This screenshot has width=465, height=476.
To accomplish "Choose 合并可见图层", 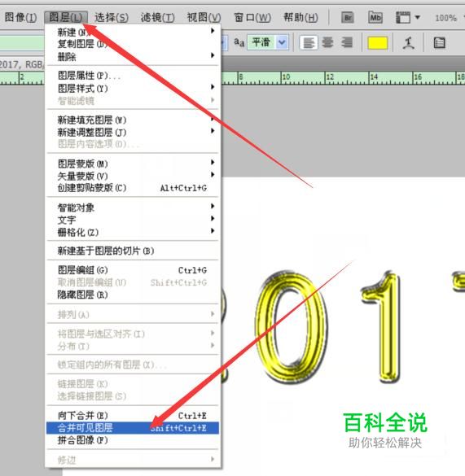I will (x=133, y=428).
